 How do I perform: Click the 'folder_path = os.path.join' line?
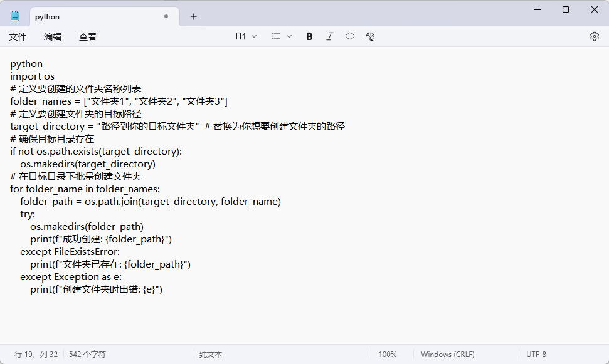[x=151, y=201]
